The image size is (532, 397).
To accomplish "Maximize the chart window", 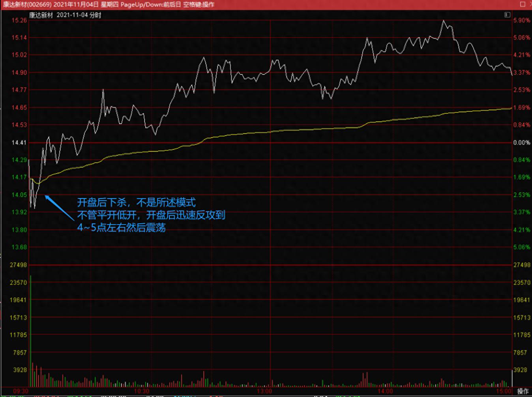I will (x=523, y=4).
